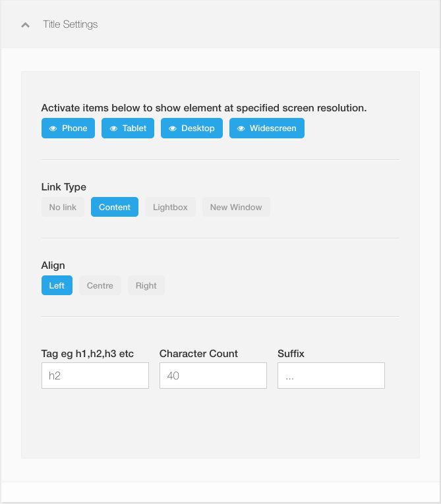The height and width of the screenshot is (504, 441).
Task: Click the Suffix label above the field
Action: click(x=291, y=354)
